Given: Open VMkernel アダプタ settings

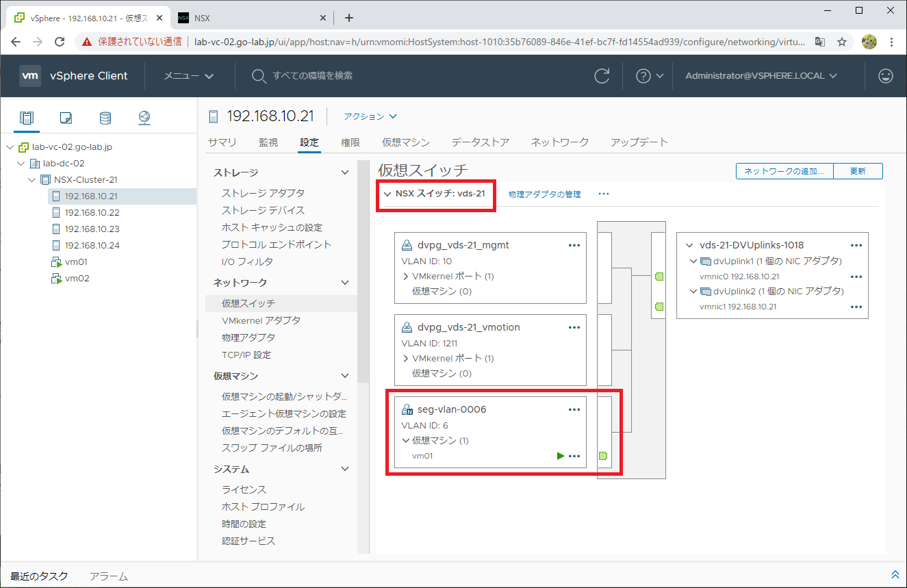Looking at the screenshot, I should [261, 320].
